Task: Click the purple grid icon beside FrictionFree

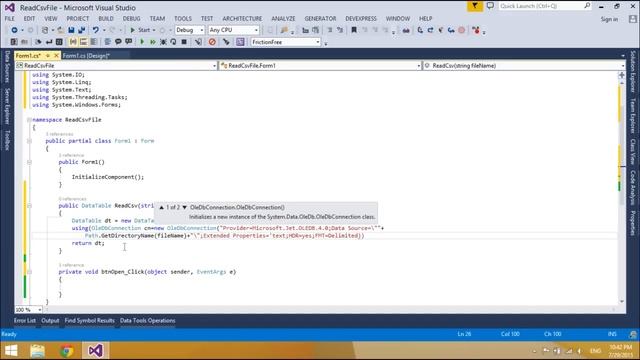Action: (240, 42)
